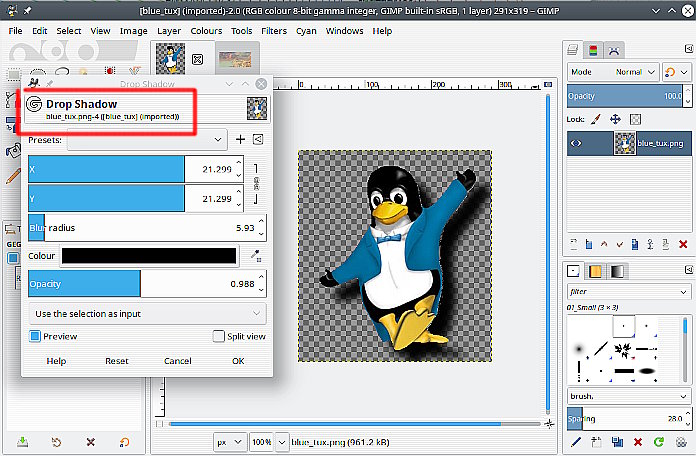Edit the selected brush
This screenshot has width=696, height=456.
[x=576, y=442]
